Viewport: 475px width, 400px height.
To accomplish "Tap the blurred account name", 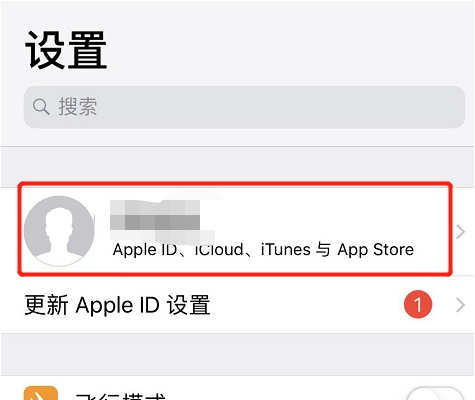I will click(156, 215).
